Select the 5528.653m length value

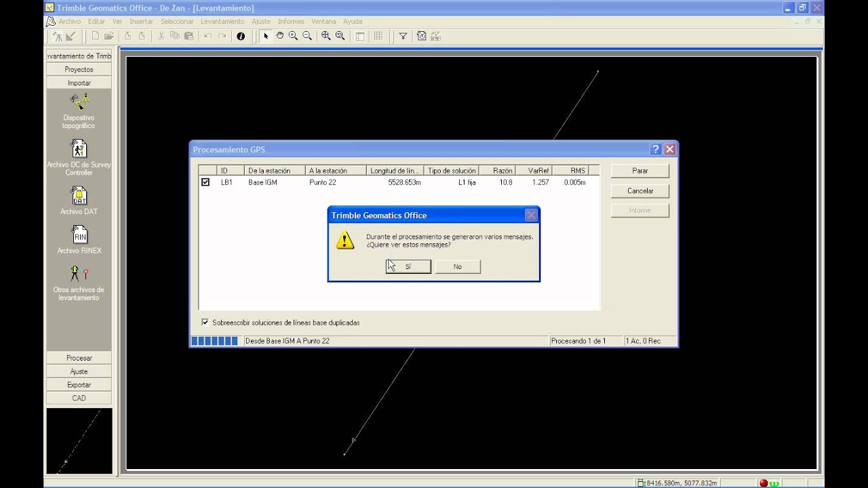[404, 182]
